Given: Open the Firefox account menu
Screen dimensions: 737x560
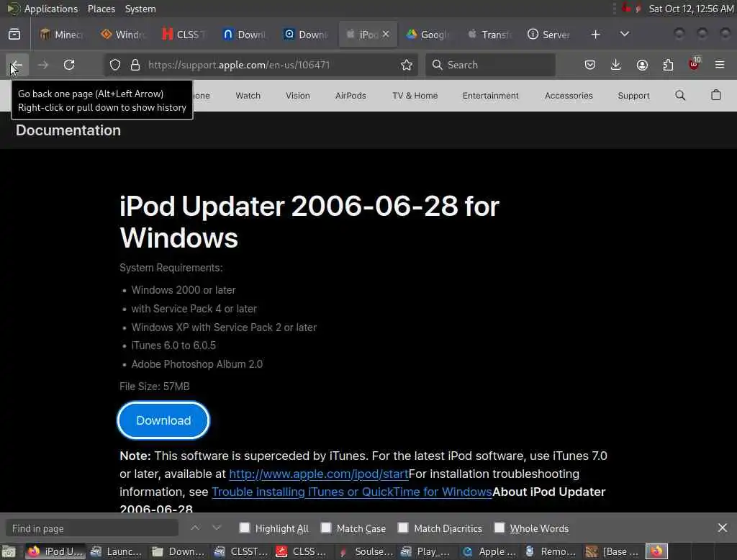Looking at the screenshot, I should click(642, 65).
